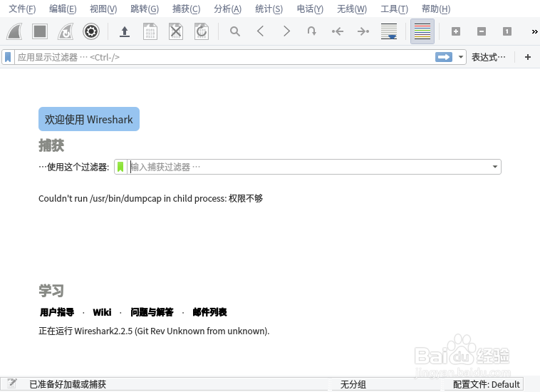Expand hidden toolbar items chevron
Viewport: 540px width, 392px height.
(x=534, y=31)
